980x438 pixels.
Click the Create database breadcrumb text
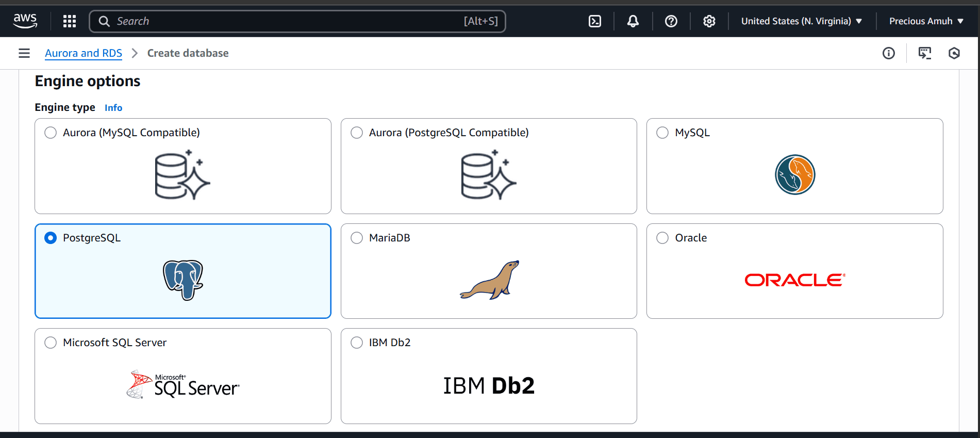(x=188, y=53)
